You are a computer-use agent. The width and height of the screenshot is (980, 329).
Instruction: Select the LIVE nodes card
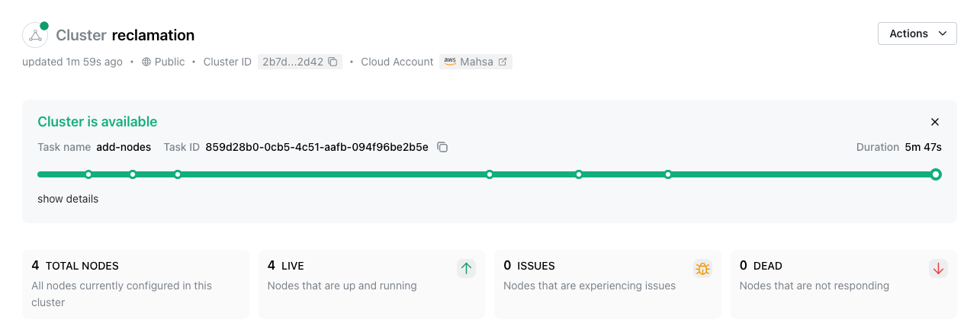371,284
